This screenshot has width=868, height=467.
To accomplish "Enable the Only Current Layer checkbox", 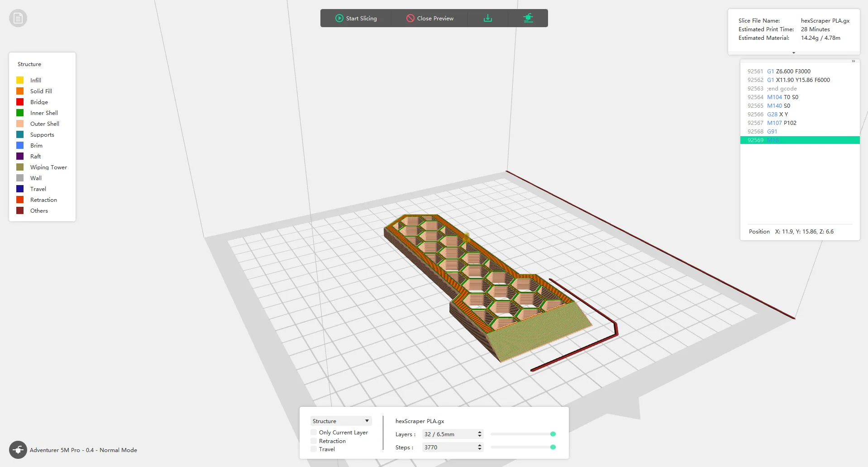I will click(x=314, y=432).
